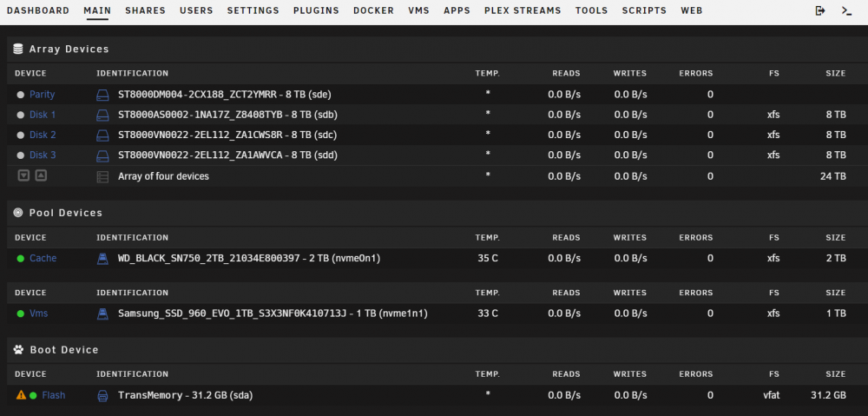Viewport: 868px width, 416px height.
Task: Click the Flash orange warning triangle
Action: tap(21, 395)
